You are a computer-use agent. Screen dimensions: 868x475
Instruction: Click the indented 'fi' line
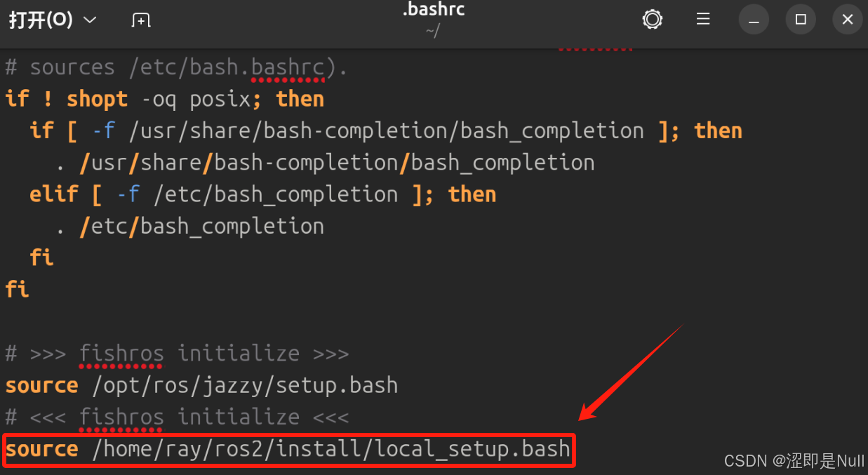[41, 257]
